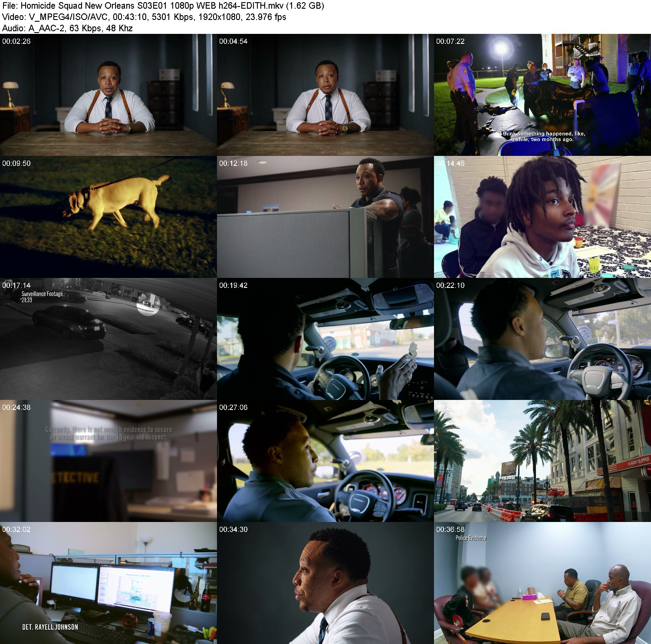This screenshot has width=651, height=644.
Task: Select the thumbnail at 00:02:26
Action: coord(108,95)
